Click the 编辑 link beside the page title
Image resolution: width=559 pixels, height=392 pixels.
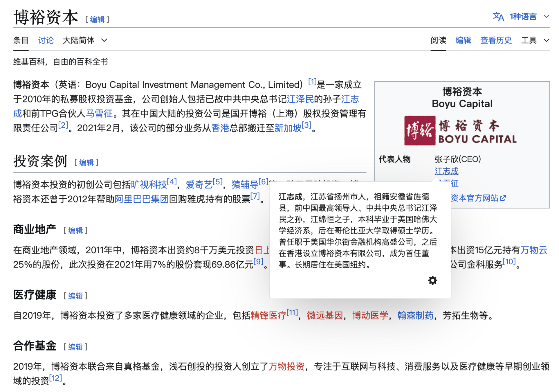point(97,19)
